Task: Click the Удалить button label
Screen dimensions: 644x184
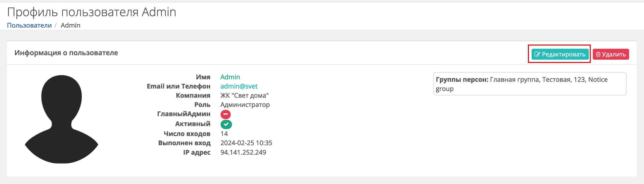Action: 614,54
